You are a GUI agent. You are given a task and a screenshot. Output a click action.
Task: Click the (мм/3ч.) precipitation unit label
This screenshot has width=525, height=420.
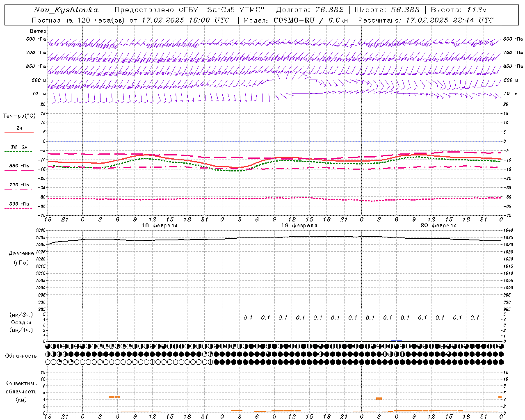click(x=21, y=315)
